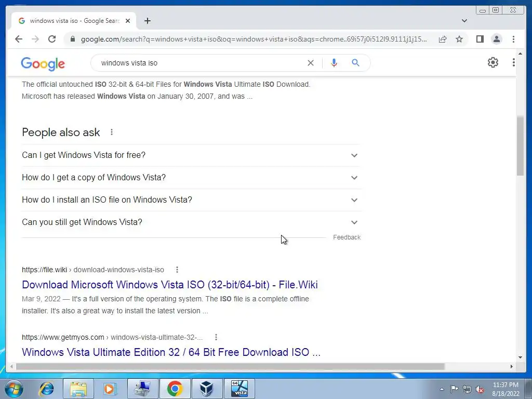Open Windows Explorer from taskbar

(78, 389)
